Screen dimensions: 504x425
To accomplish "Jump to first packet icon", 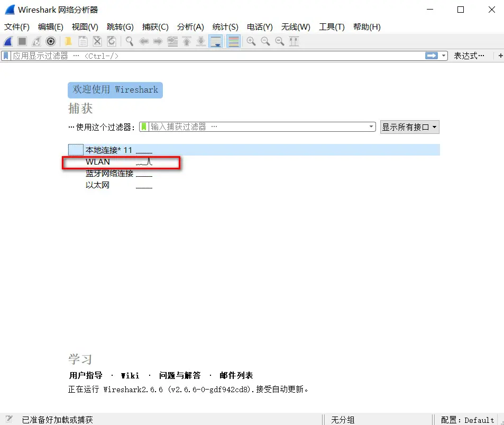I will (187, 41).
